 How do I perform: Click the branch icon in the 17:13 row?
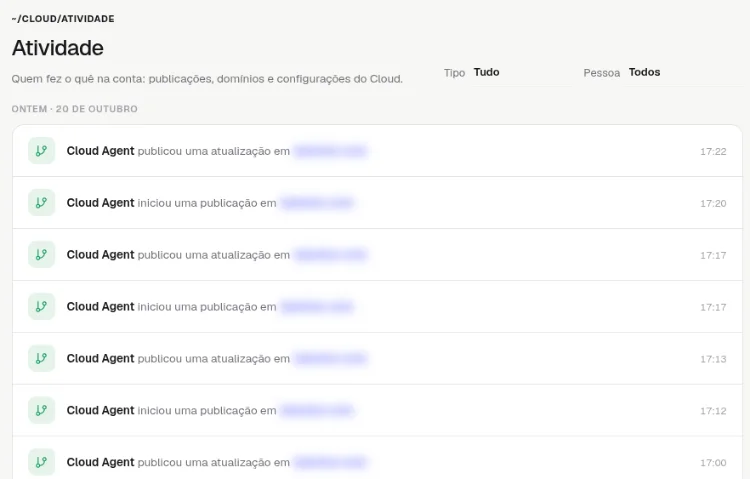[x=42, y=358]
